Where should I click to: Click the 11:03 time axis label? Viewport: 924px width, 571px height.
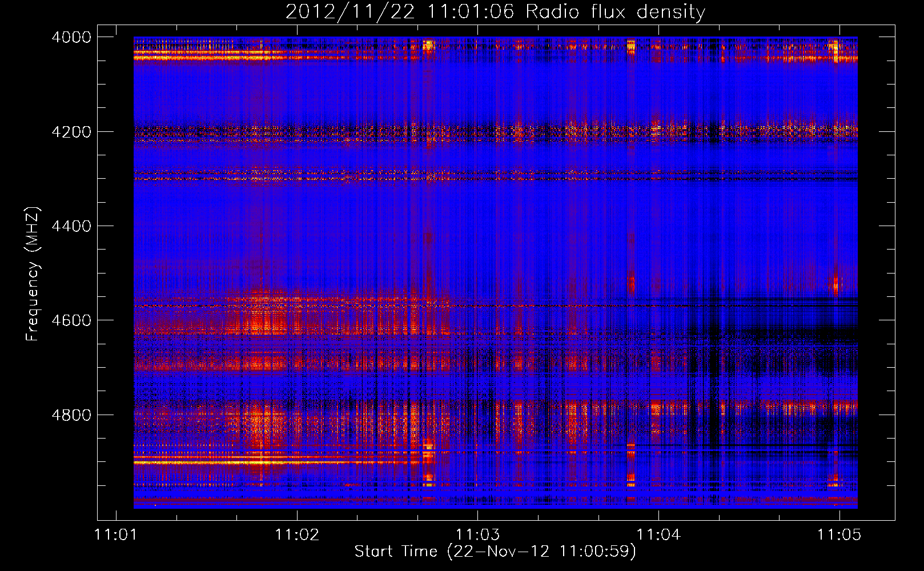click(477, 534)
